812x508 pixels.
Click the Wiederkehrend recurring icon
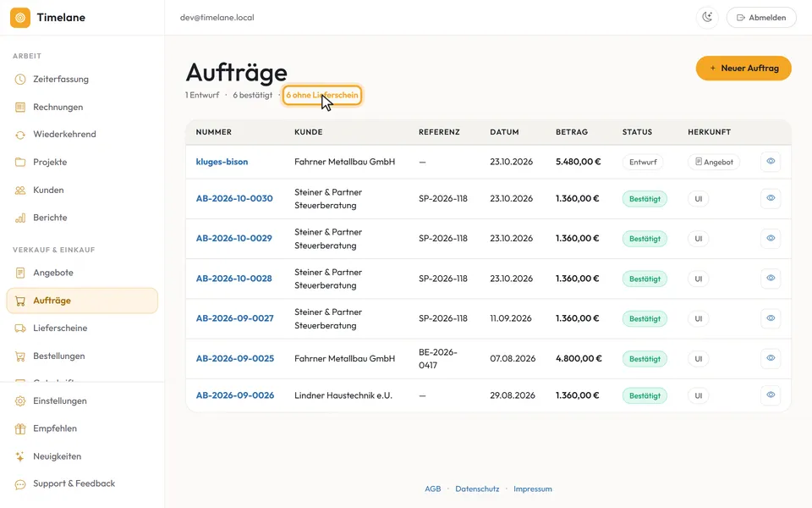tap(20, 135)
